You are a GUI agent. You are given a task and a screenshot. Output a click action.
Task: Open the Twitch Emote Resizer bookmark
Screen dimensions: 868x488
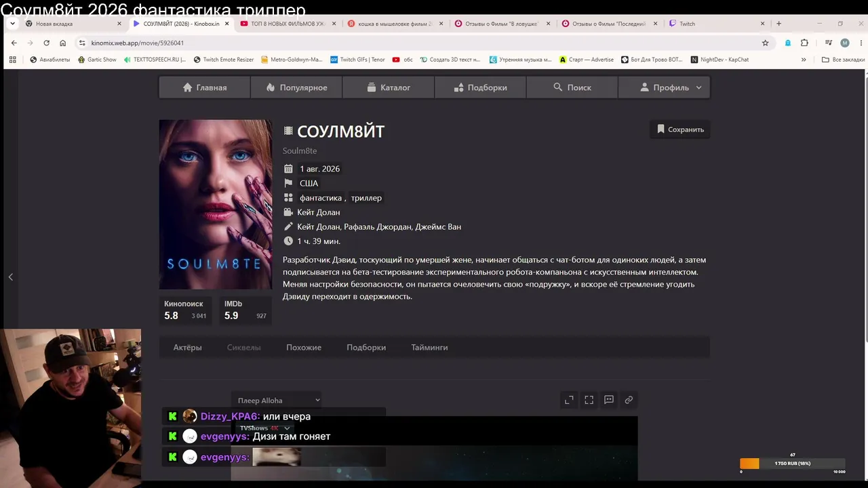224,60
